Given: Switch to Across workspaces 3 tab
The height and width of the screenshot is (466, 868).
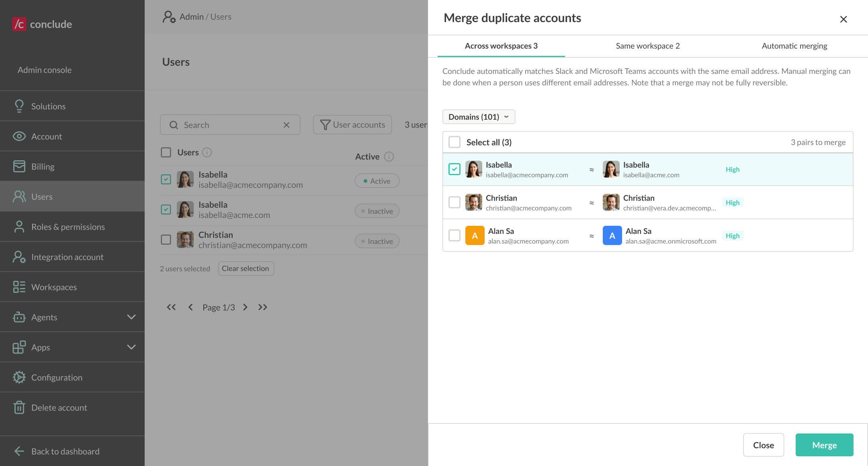Looking at the screenshot, I should pos(501,46).
